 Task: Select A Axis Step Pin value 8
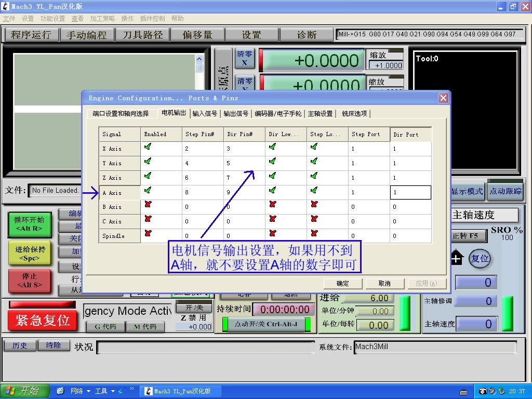coord(203,192)
